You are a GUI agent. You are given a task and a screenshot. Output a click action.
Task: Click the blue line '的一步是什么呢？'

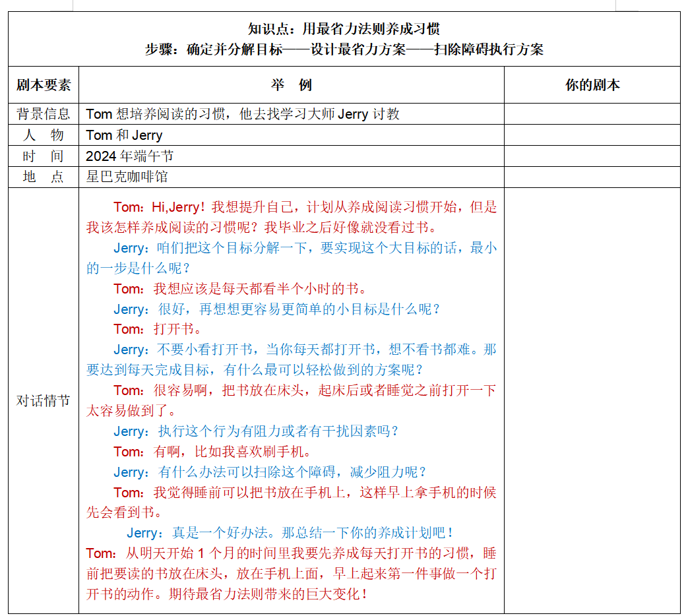[139, 268]
